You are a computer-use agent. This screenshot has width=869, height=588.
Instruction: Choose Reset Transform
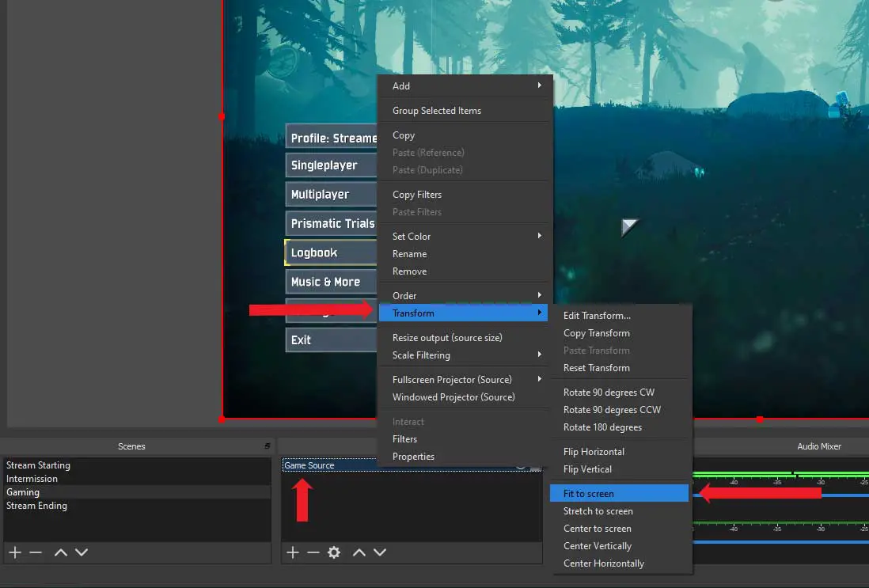[620, 368]
